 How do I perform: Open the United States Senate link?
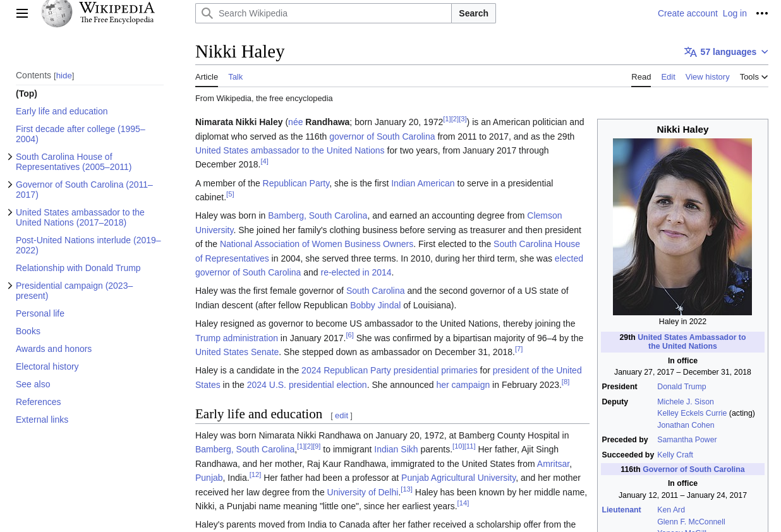coord(237,352)
